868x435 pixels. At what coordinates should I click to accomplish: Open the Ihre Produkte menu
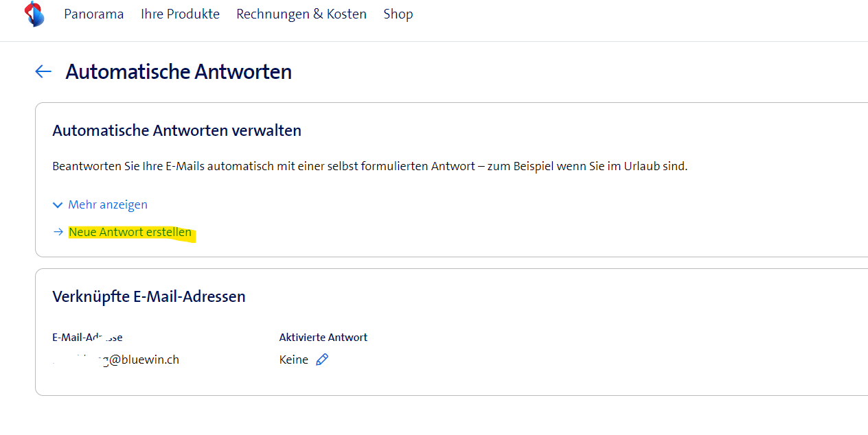pyautogui.click(x=180, y=14)
